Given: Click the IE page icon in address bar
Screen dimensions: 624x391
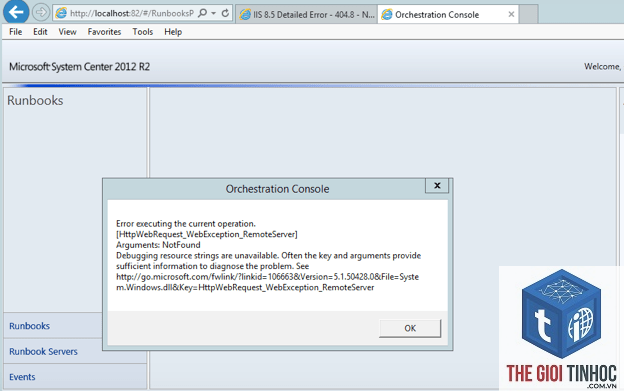Looking at the screenshot, I should [61, 14].
